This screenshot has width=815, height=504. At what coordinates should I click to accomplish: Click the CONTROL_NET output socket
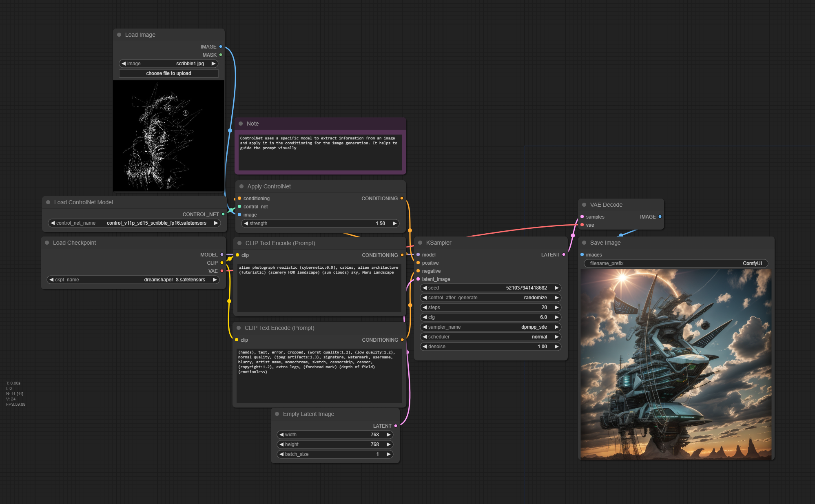tap(223, 214)
